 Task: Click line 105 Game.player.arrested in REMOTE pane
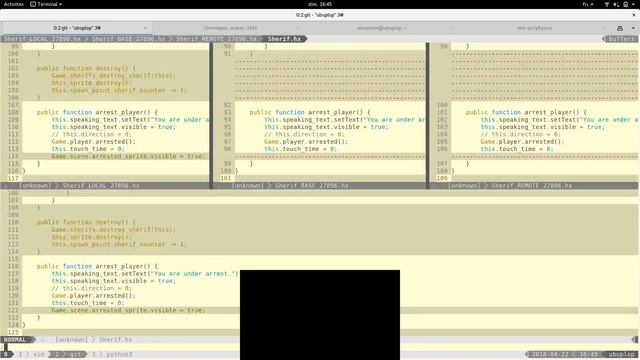coord(522,141)
